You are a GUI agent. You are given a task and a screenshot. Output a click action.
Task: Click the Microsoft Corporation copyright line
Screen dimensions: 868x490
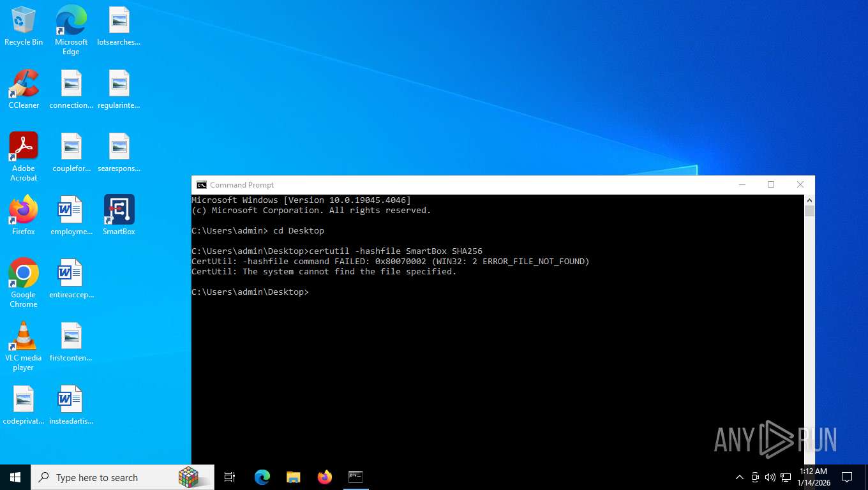point(311,211)
